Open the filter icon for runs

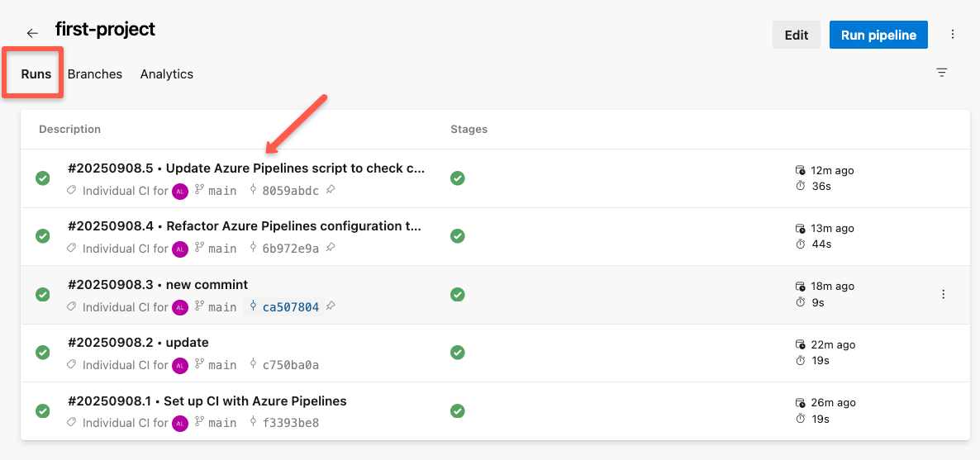tap(942, 73)
